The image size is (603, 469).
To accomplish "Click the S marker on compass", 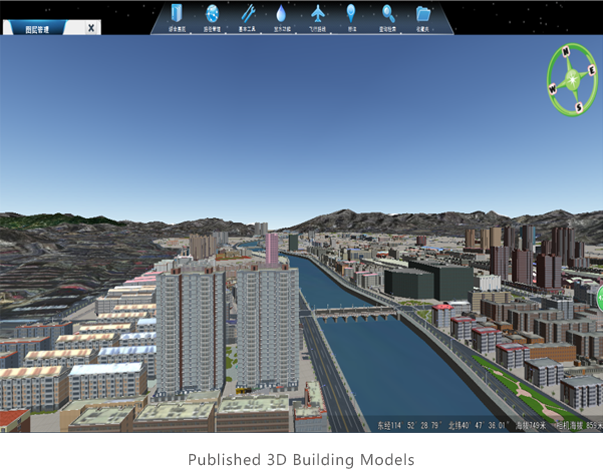I will click(577, 107).
